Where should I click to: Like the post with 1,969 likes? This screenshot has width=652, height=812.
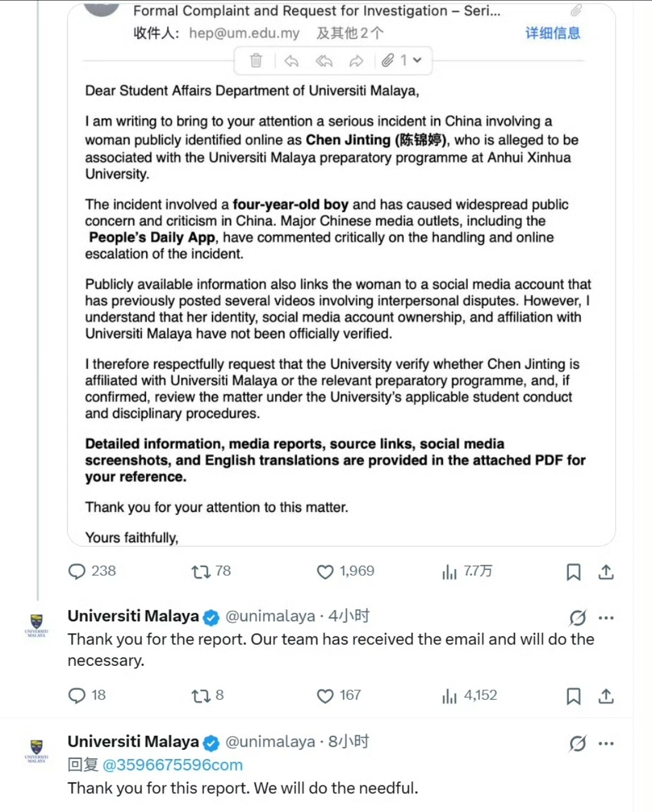pyautogui.click(x=345, y=571)
